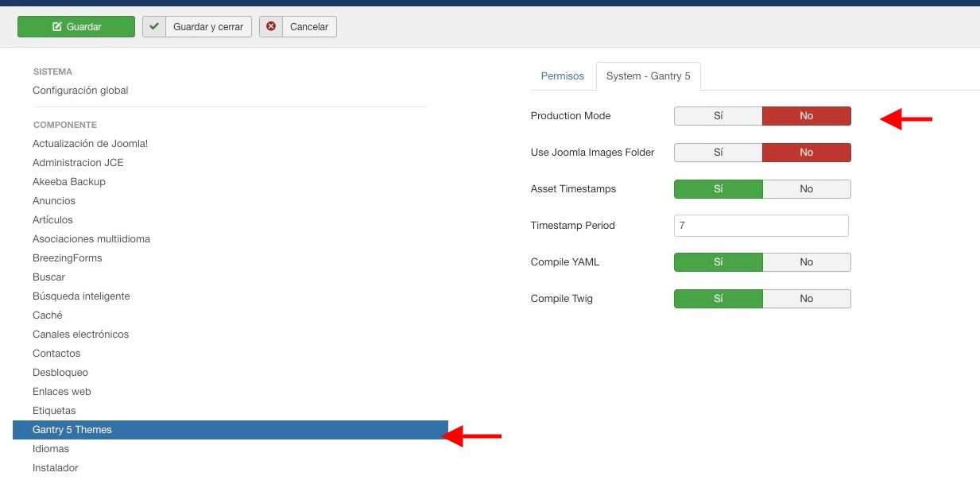
Task: Select the highlighted Gantry 5 Themes entry
Action: click(230, 430)
